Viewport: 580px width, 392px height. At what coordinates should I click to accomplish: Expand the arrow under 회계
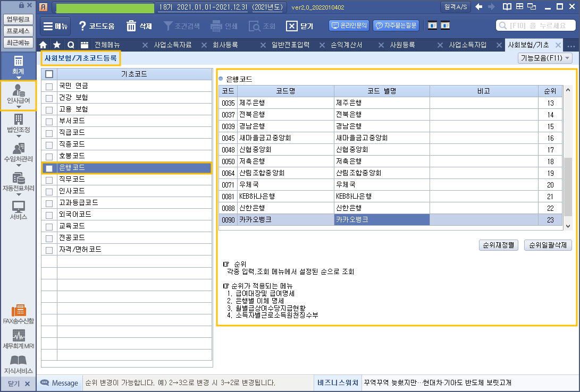click(19, 78)
